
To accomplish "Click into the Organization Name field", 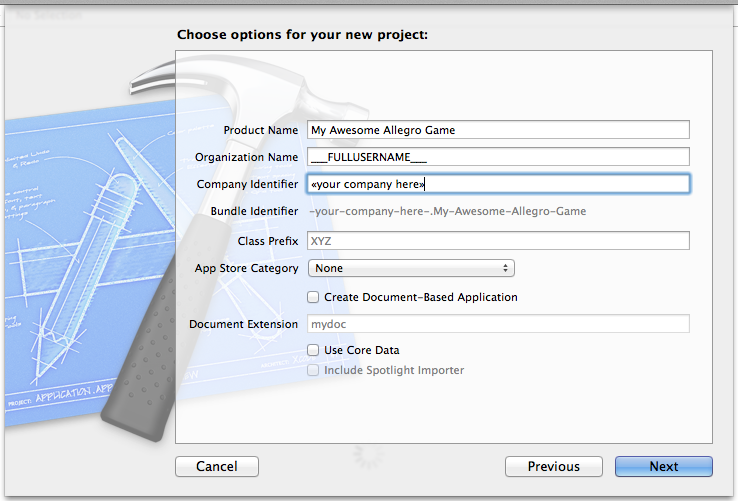I will click(x=498, y=157).
